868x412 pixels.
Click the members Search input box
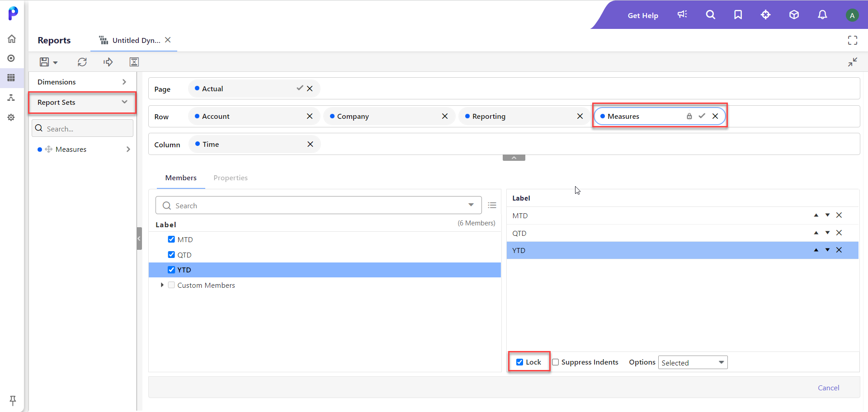coord(318,205)
